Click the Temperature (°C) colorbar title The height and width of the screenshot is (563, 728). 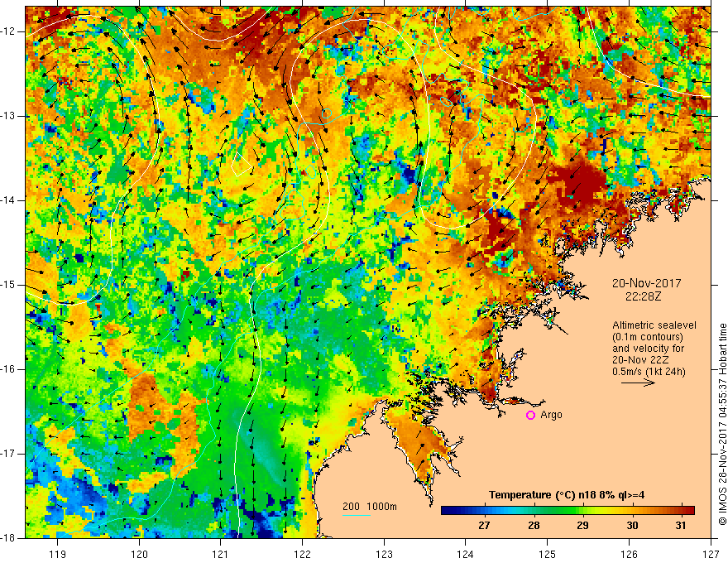coord(567,495)
